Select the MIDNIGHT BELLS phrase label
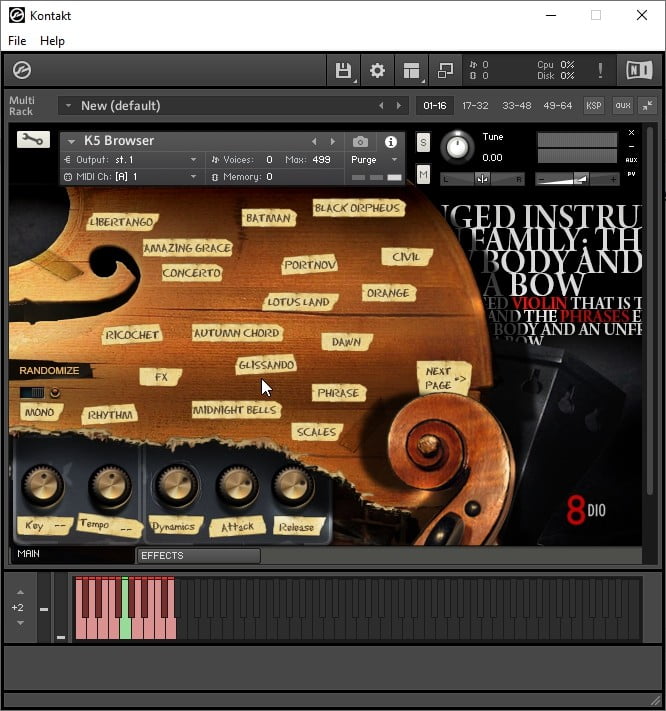Viewport: 666px width, 711px height. click(x=235, y=410)
